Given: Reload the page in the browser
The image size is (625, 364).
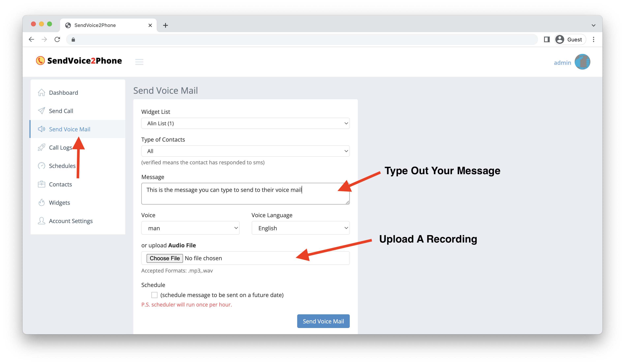Looking at the screenshot, I should pos(57,39).
